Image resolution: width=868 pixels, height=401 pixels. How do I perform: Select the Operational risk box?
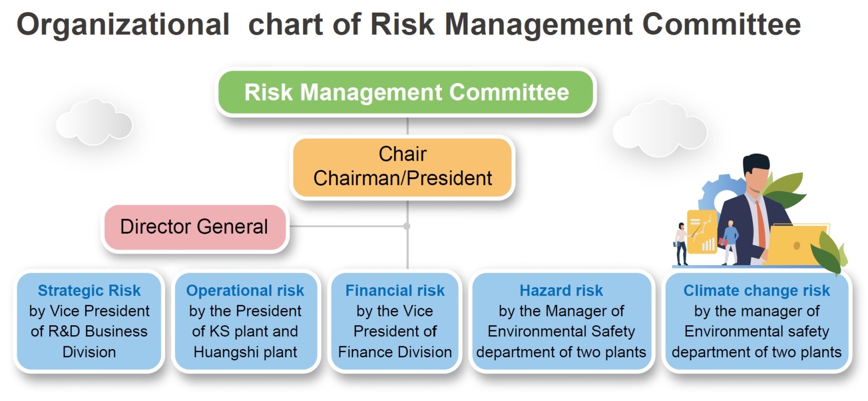[x=245, y=321]
